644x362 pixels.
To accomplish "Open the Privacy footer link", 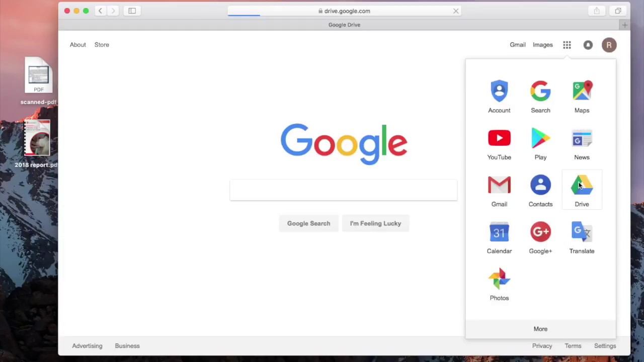I will tap(542, 346).
